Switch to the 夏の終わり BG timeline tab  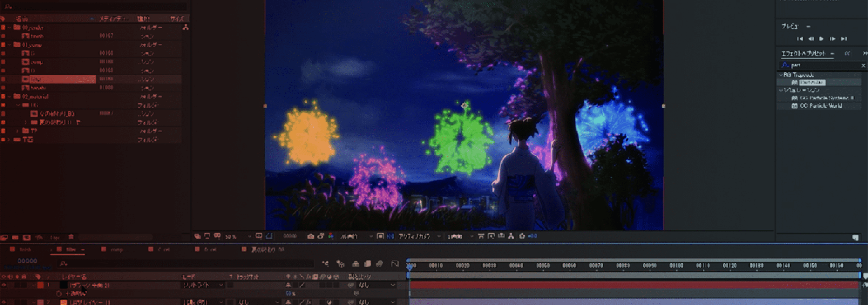(x=268, y=249)
